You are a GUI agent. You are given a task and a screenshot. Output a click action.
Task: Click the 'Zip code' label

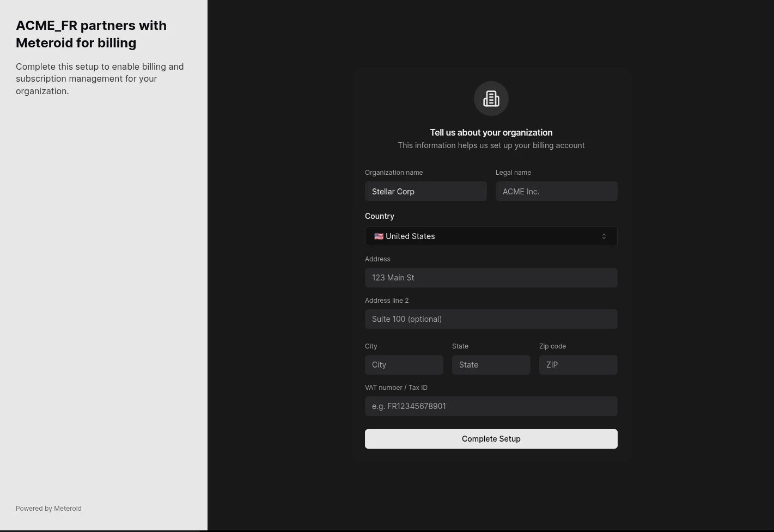[552, 346]
